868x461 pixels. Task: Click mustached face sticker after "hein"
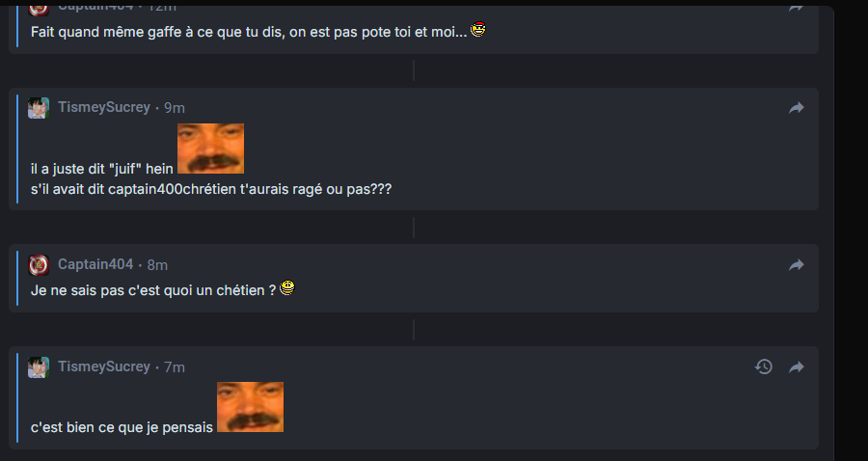point(210,149)
